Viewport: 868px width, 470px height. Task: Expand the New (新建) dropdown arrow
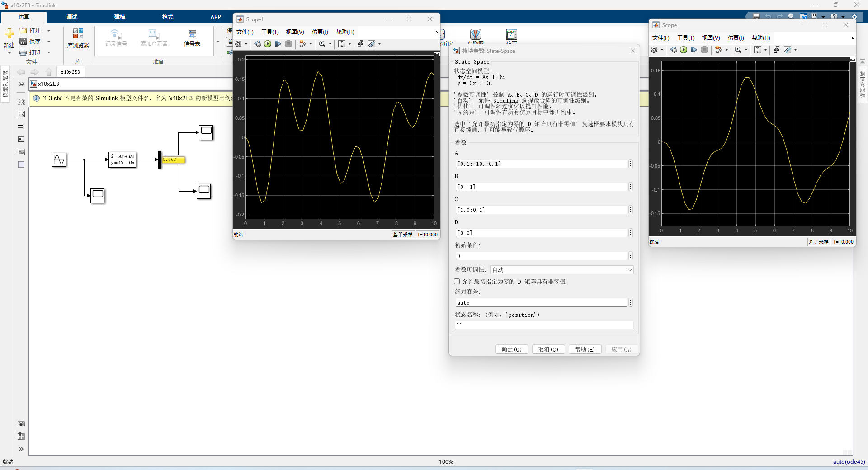[9, 53]
